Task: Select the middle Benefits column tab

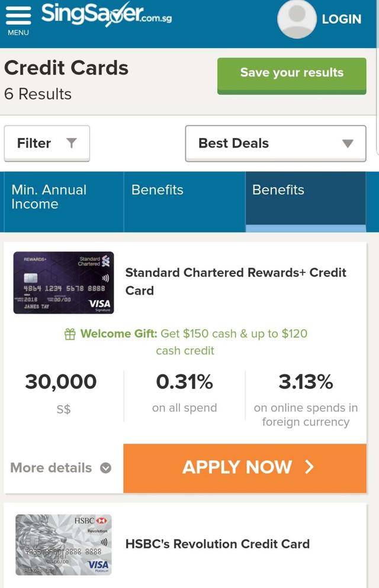Action: coord(184,201)
